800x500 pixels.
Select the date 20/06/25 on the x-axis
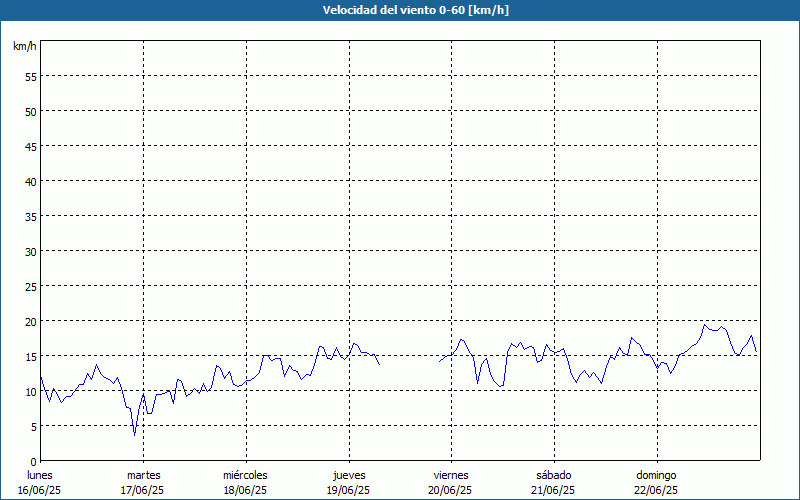pyautogui.click(x=450, y=490)
